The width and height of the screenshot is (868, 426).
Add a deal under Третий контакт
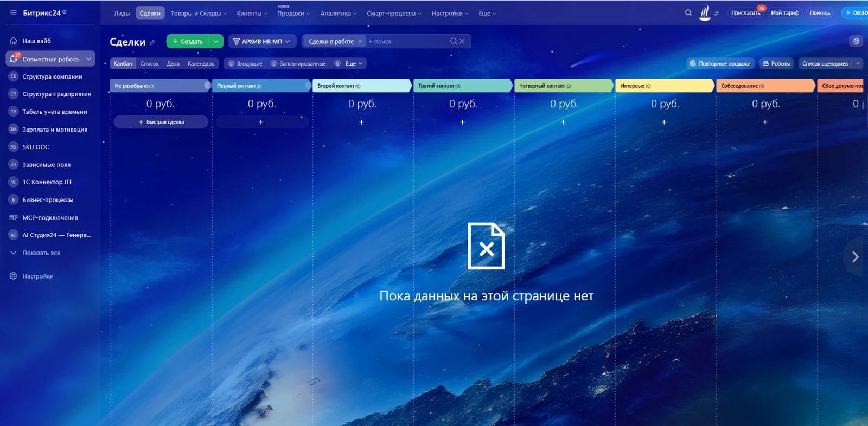coord(462,122)
